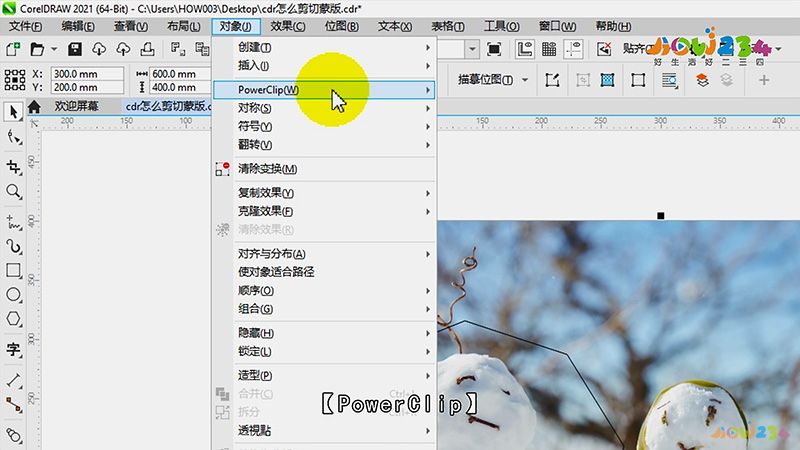Expand the 创建(T) submenu
Screen dimensions: 800x450
click(x=324, y=47)
